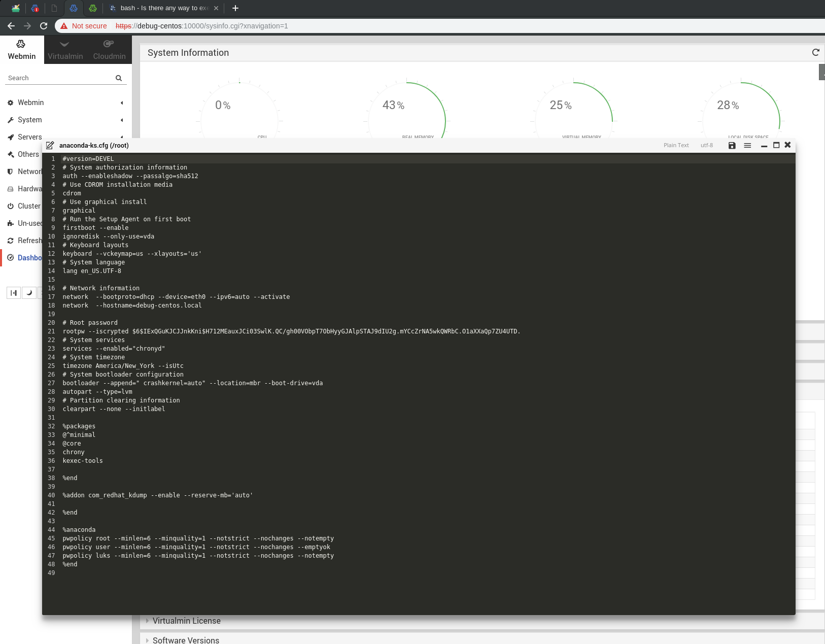This screenshot has height=644, width=825.
Task: Open the editor hamburger menu
Action: [747, 146]
